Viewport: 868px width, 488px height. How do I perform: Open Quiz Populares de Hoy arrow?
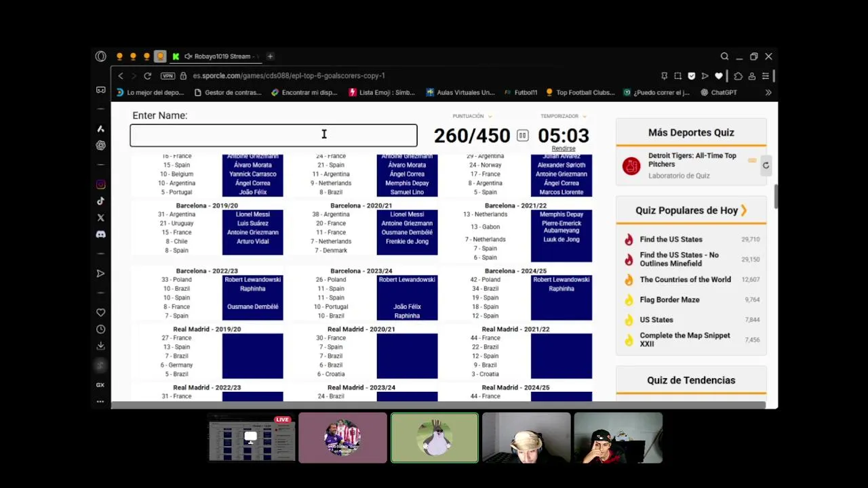(x=744, y=210)
